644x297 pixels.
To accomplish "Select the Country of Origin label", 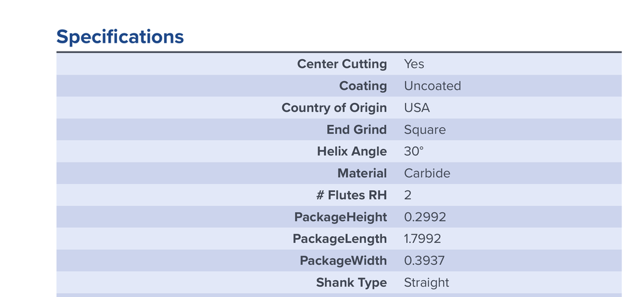I will point(335,108).
